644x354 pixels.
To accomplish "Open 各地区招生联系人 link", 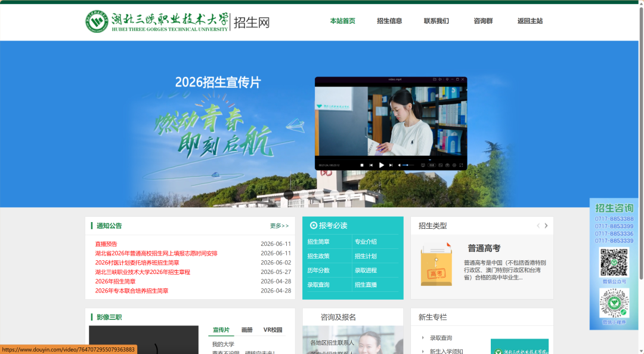I will 332,343.
